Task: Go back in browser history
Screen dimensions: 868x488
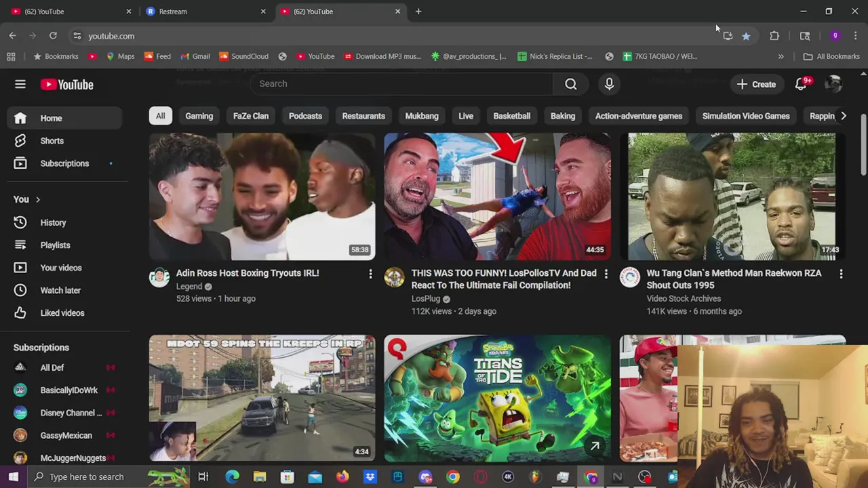Action: (12, 36)
